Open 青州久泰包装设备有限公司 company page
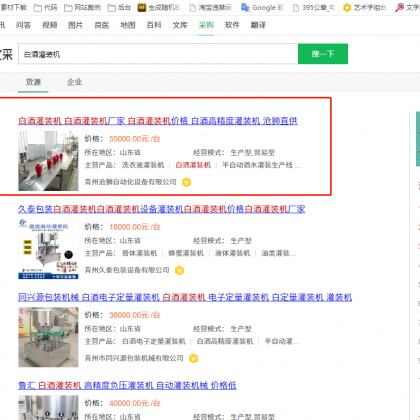This screenshot has height=420, width=420. [x=127, y=270]
